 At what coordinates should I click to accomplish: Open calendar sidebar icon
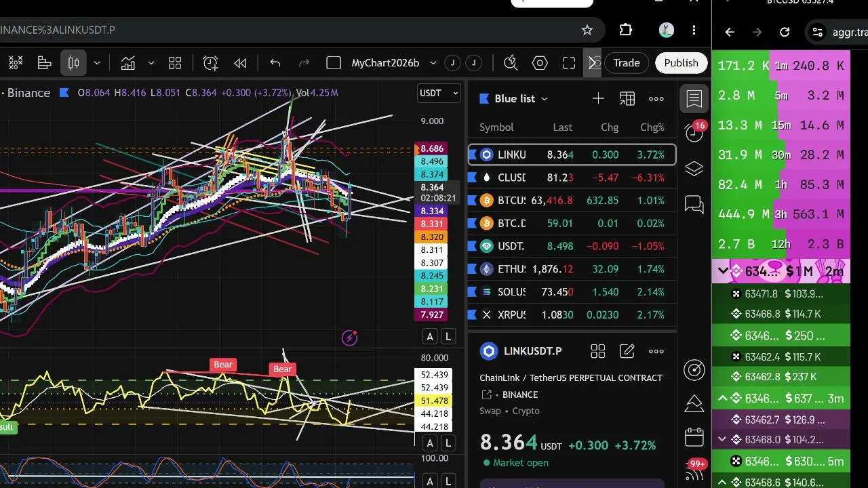click(694, 437)
